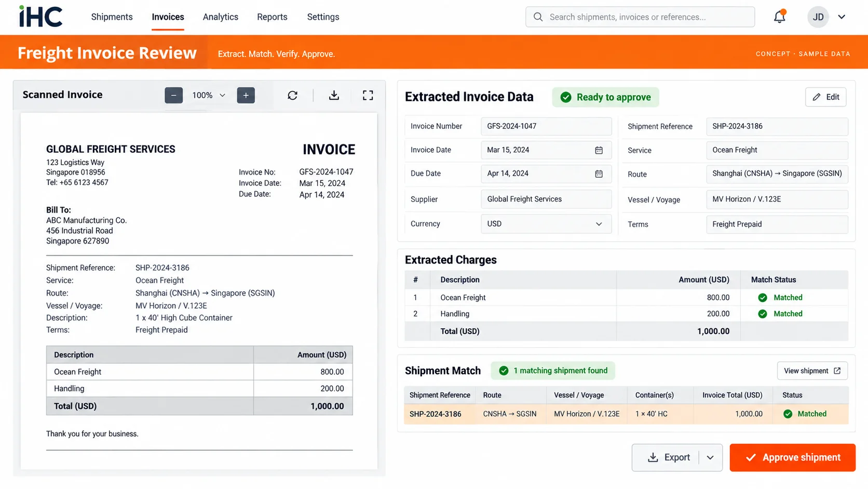
Task: Expand the Export options arrow
Action: (x=710, y=458)
